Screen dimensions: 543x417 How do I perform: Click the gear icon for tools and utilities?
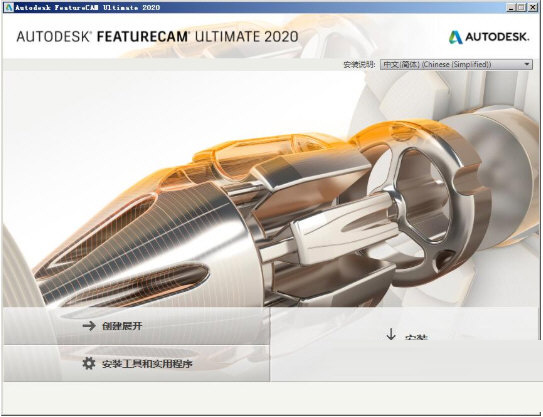(x=89, y=363)
